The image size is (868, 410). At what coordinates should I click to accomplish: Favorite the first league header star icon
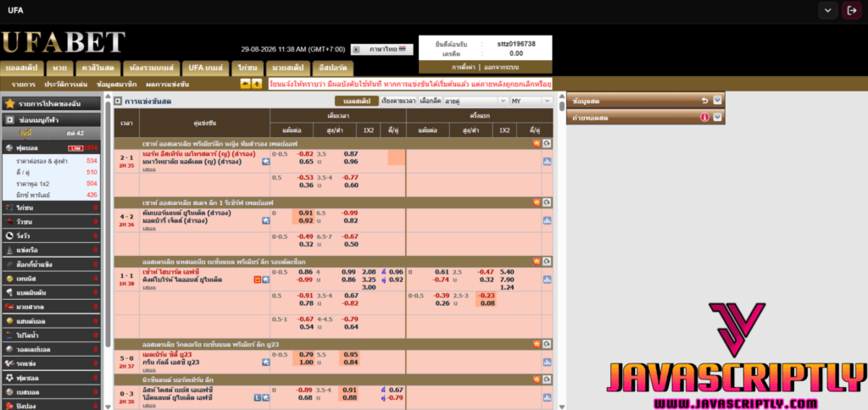coord(537,143)
